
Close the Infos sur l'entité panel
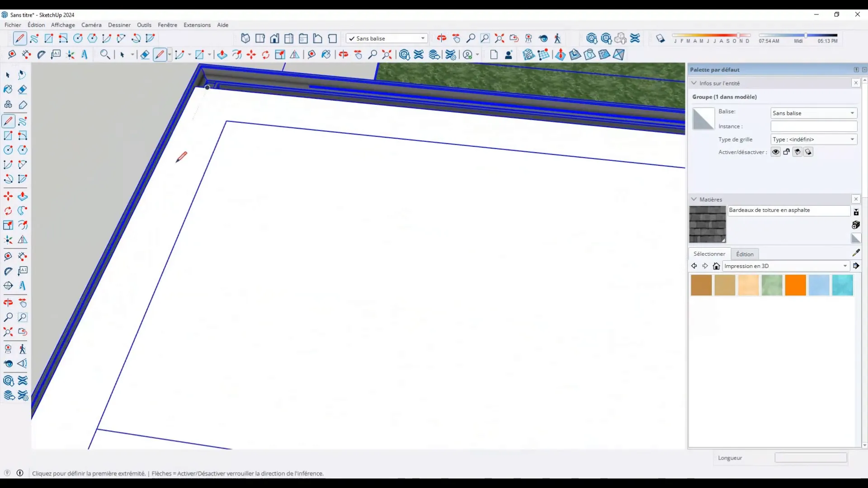point(856,83)
